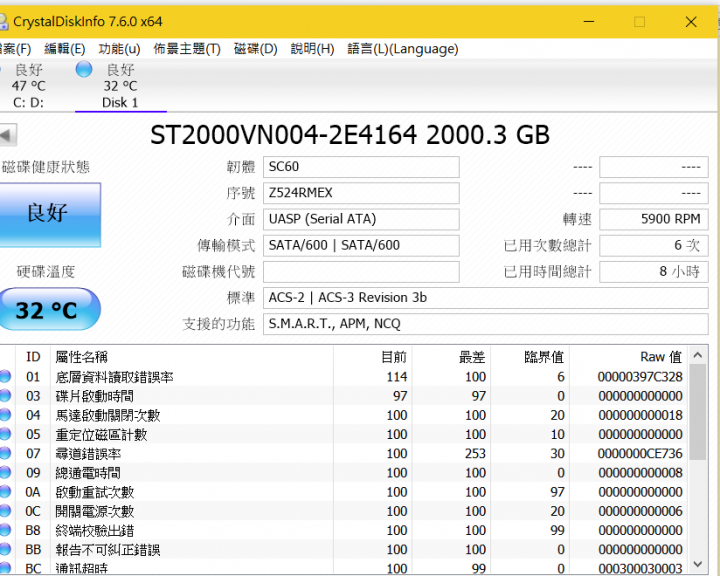The height and width of the screenshot is (576, 720).
Task: Select the 尋道錯誤率 row
Action: 343,453
